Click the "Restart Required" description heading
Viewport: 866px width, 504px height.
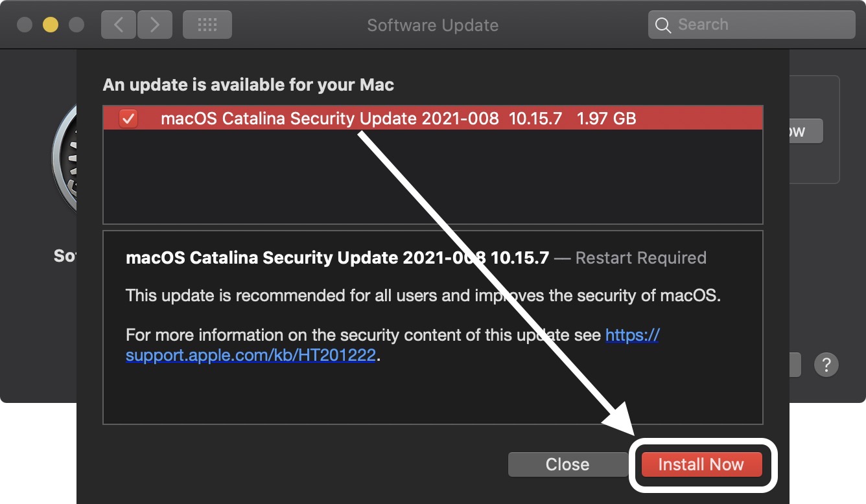(640, 258)
